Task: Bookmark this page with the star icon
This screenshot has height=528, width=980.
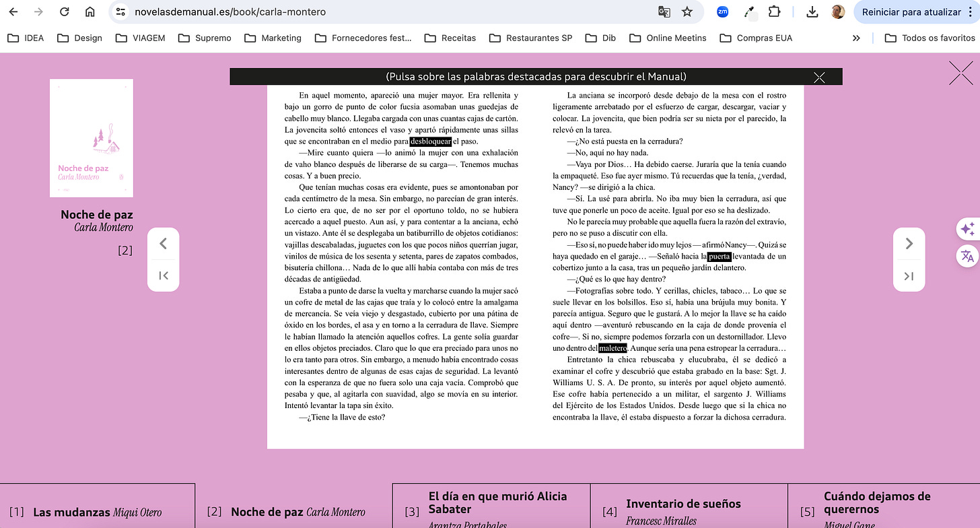Action: tap(687, 12)
